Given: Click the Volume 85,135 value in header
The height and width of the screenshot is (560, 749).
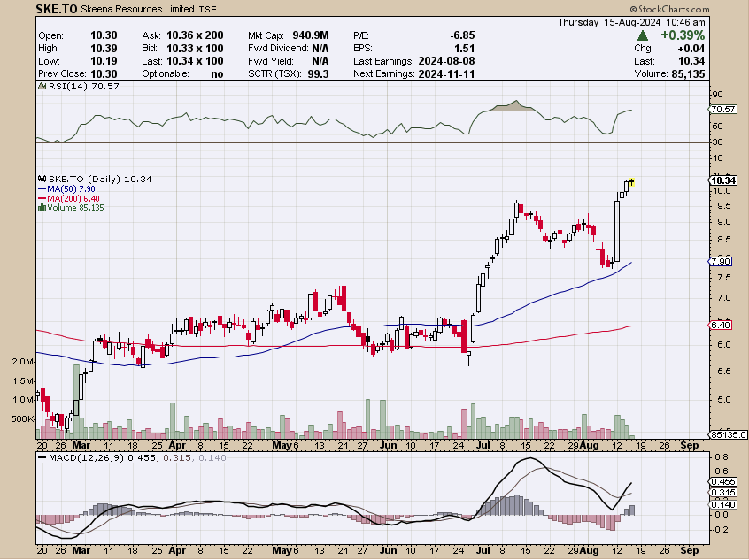Looking at the screenshot, I should pos(688,74).
